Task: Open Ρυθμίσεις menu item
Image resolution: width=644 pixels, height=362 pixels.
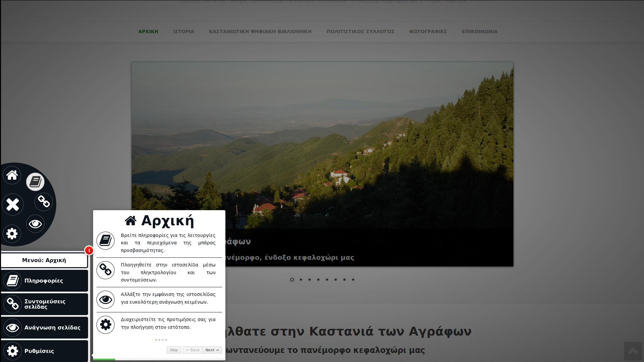Action: click(44, 351)
